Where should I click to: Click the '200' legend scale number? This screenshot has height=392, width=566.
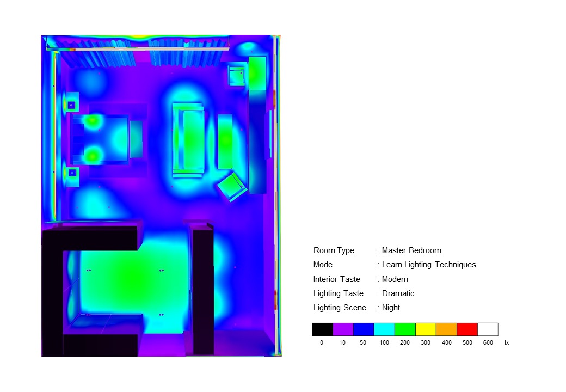[x=405, y=342]
